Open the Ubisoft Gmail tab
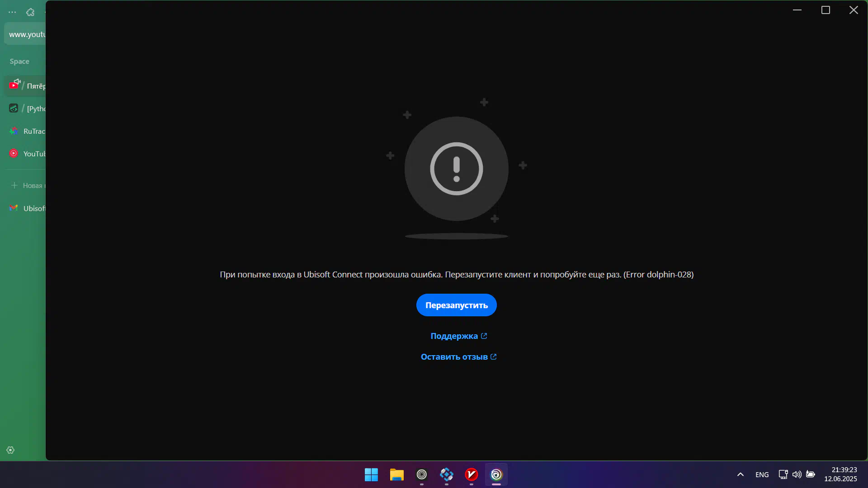 coord(25,208)
